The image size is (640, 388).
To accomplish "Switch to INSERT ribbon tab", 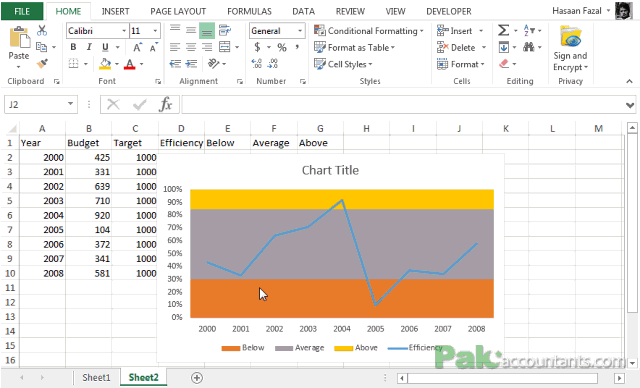I will click(115, 11).
